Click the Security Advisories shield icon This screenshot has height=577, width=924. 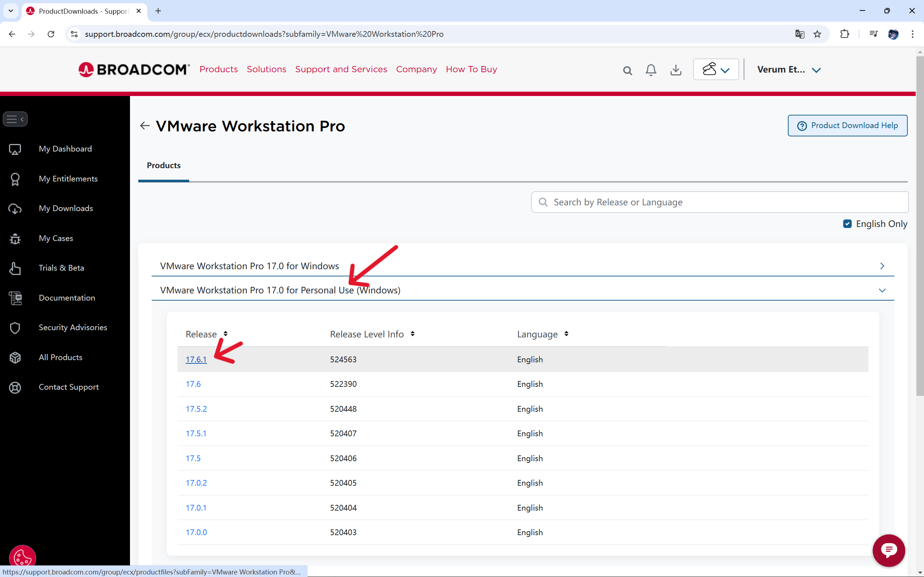click(15, 328)
